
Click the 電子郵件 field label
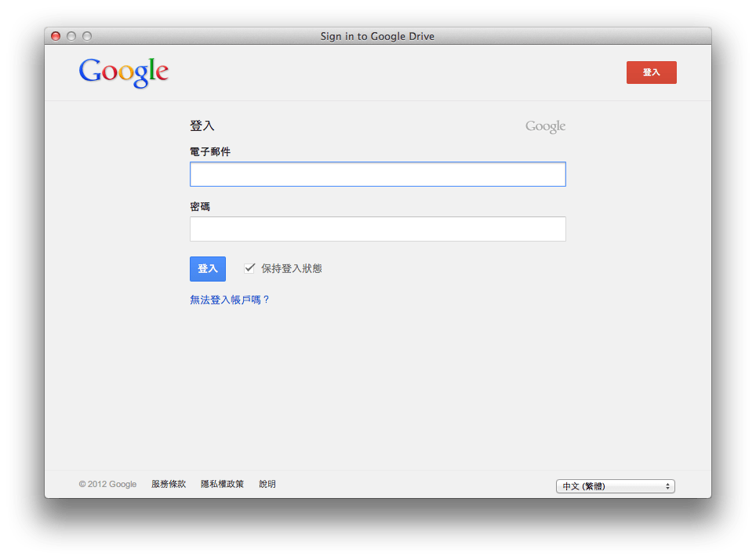(x=210, y=151)
